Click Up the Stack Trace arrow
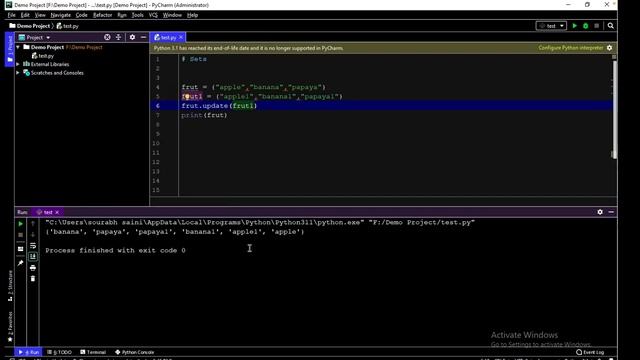Image resolution: width=640 pixels, height=360 pixels. [x=33, y=224]
